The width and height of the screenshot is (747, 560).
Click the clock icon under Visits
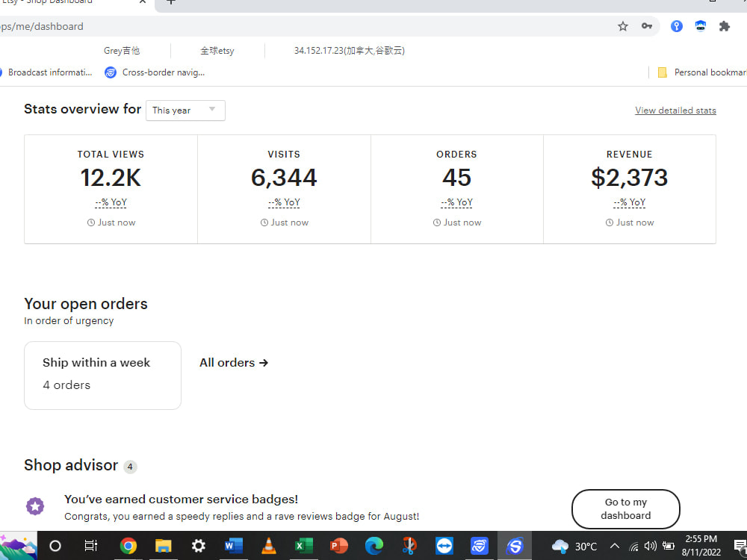(264, 223)
